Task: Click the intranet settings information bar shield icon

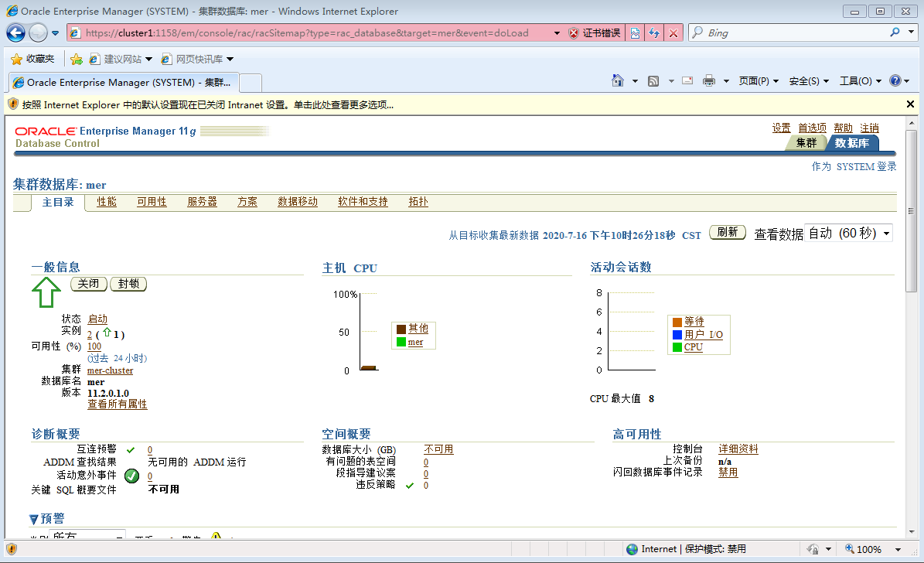Action: pyautogui.click(x=12, y=104)
